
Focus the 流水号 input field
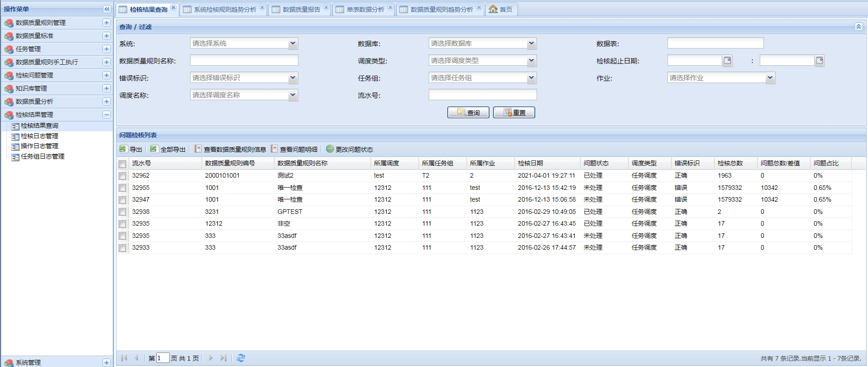pyautogui.click(x=483, y=95)
